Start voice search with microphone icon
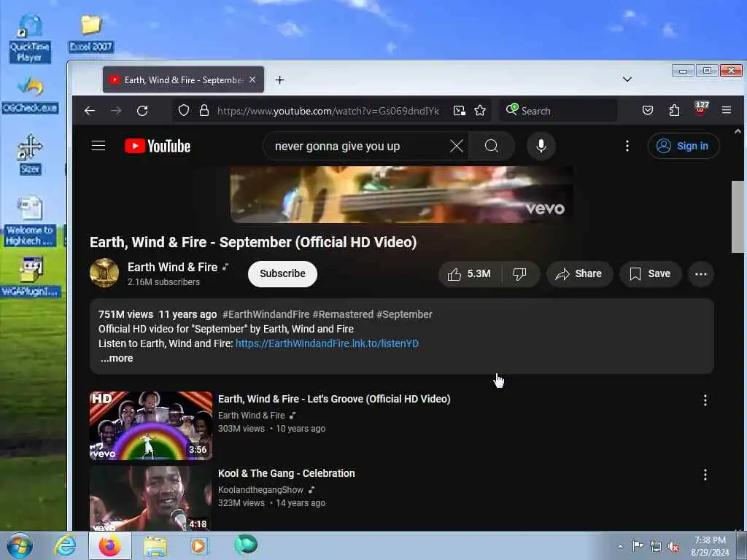 [x=541, y=146]
